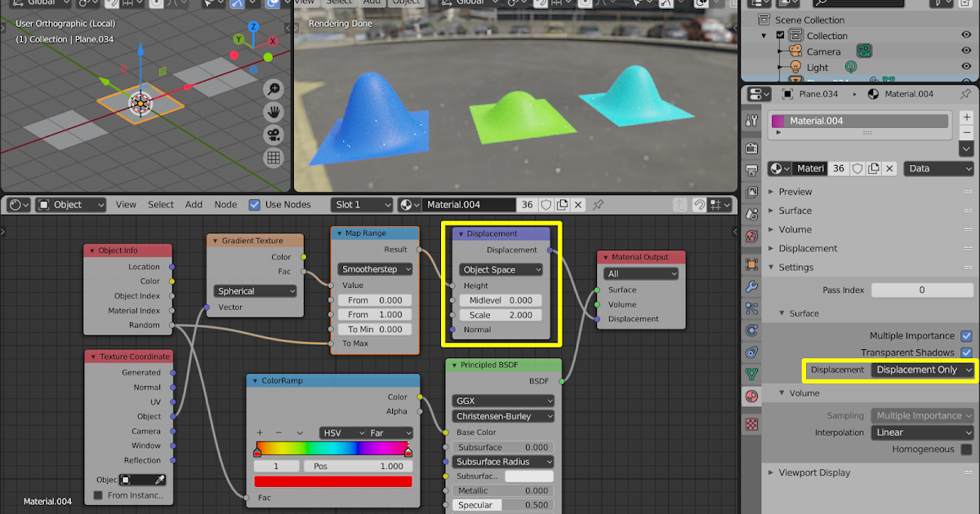This screenshot has width=980, height=514.
Task: Click the pan hand gizmo in viewport
Action: 274,112
